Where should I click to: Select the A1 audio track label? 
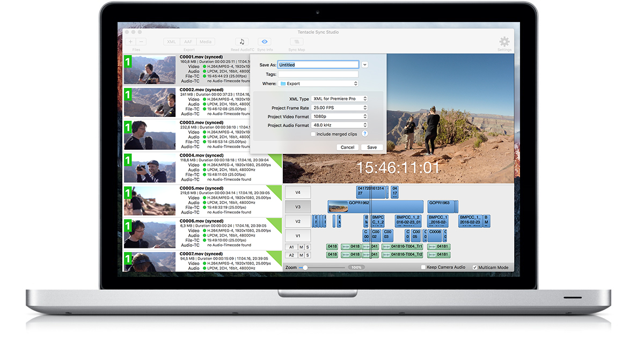tap(291, 247)
